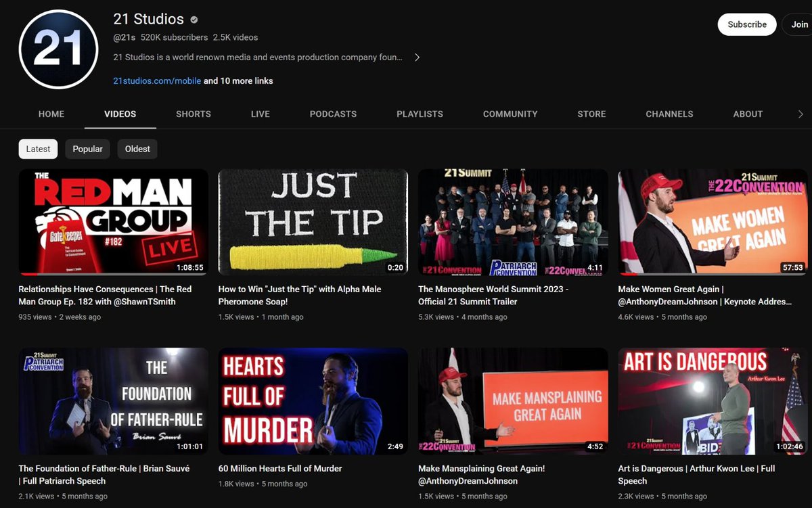
Task: Open the Make Mansplaining Great Again thumbnail
Action: tap(513, 401)
